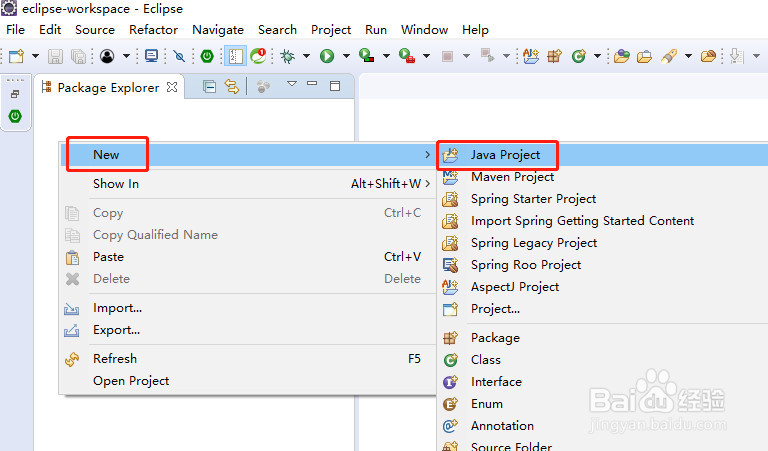Click the Save All toolbar icon
This screenshot has height=451, width=768.
pyautogui.click(x=78, y=56)
